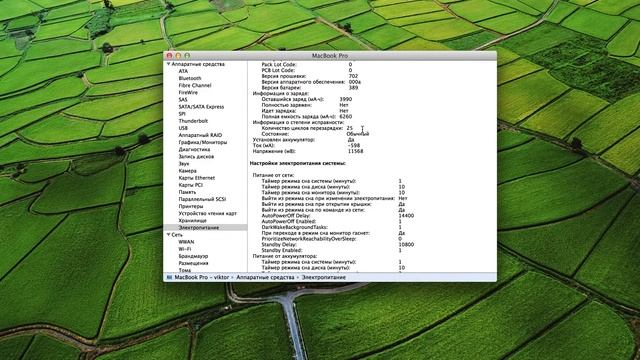Close the MacBook Pro window
Image resolution: width=640 pixels, height=360 pixels.
(169, 56)
